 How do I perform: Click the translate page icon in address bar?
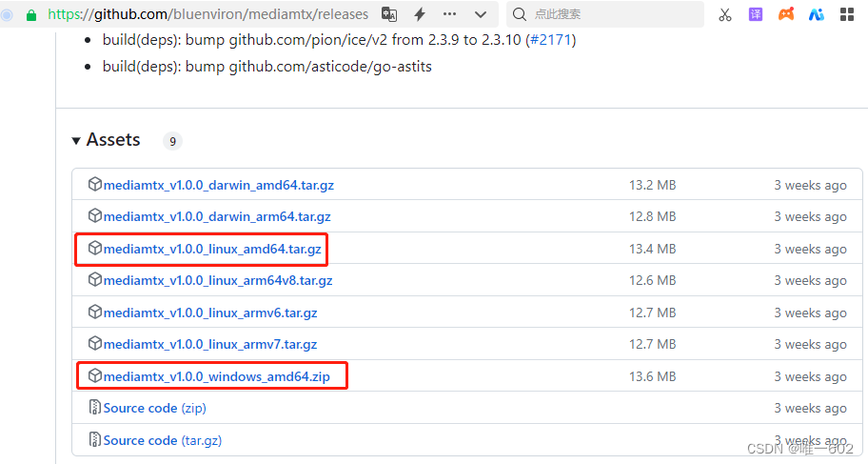coord(389,14)
